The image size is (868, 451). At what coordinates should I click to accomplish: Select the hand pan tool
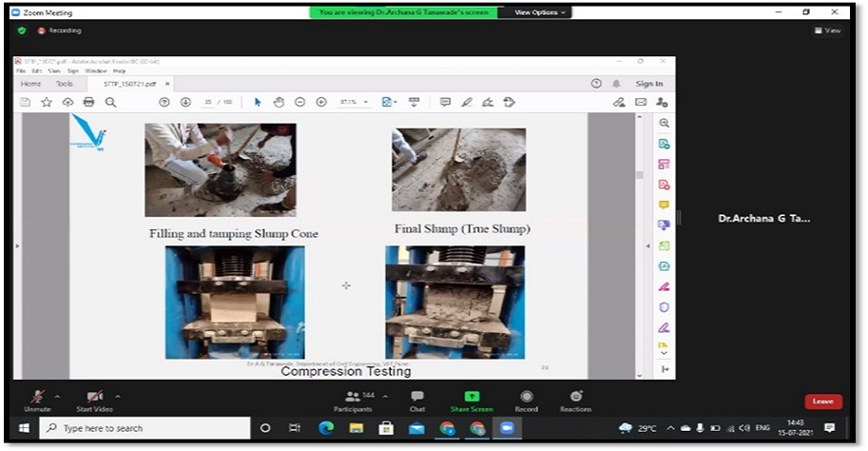(279, 102)
